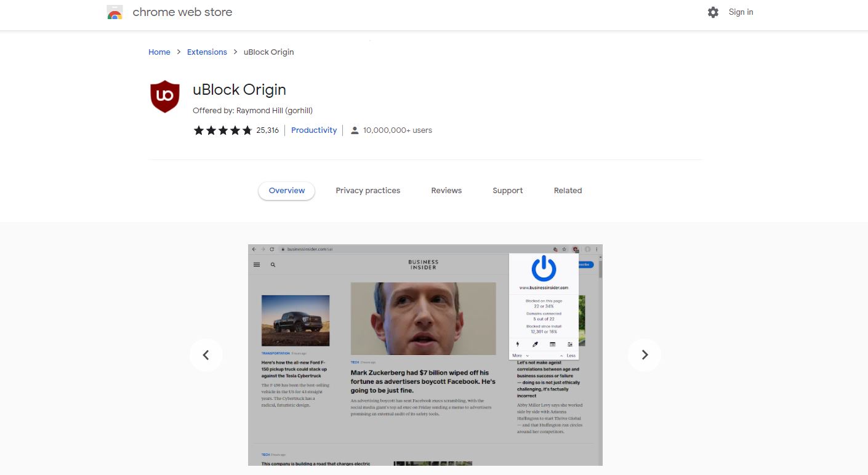Switch to the Related tab
Image resolution: width=868 pixels, height=475 pixels.
(x=568, y=191)
